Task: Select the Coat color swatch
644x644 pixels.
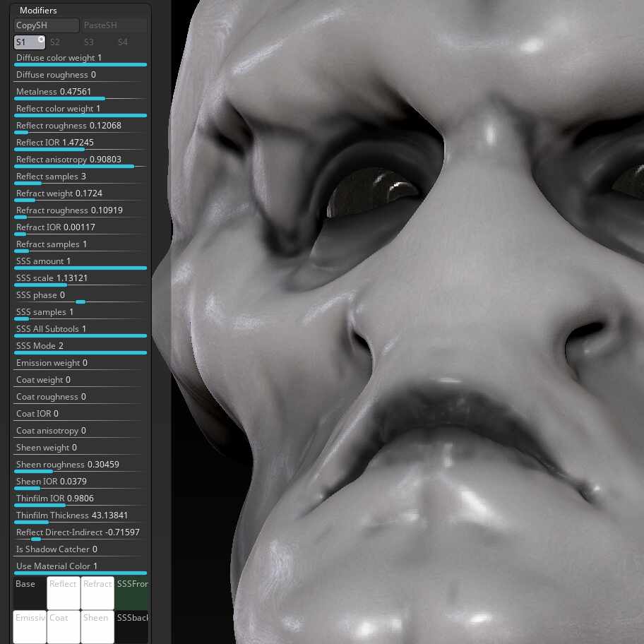Action: 64,626
